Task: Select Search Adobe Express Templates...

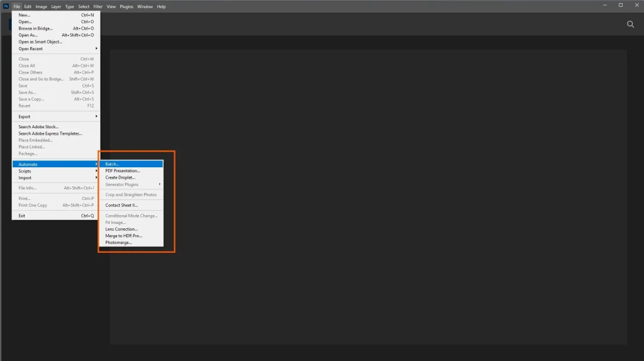Action: pos(56,133)
